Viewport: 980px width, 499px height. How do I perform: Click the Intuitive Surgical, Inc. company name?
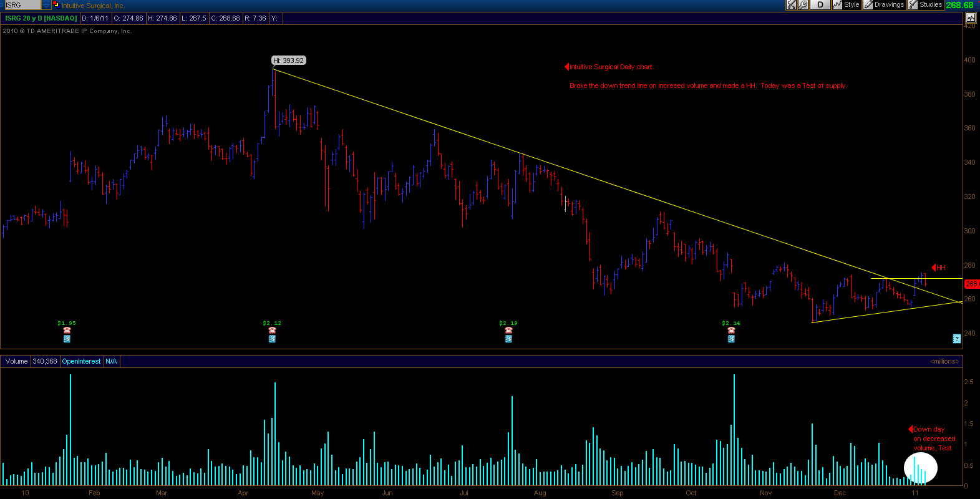(x=93, y=6)
